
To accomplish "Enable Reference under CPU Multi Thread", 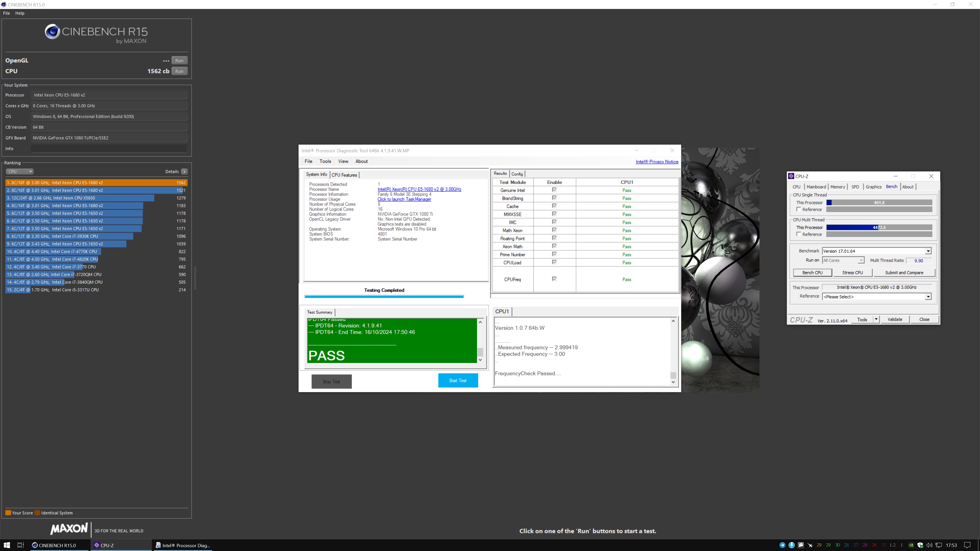I will 799,234.
